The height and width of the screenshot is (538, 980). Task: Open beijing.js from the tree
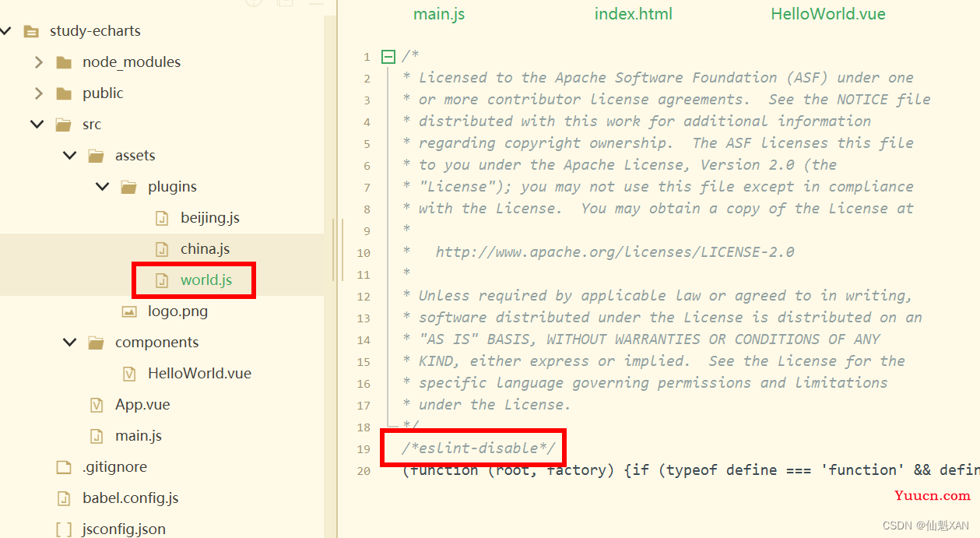coord(210,218)
